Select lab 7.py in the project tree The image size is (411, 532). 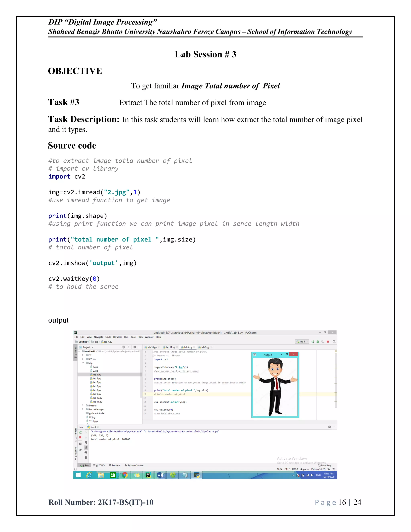pyautogui.click(x=97, y=386)
